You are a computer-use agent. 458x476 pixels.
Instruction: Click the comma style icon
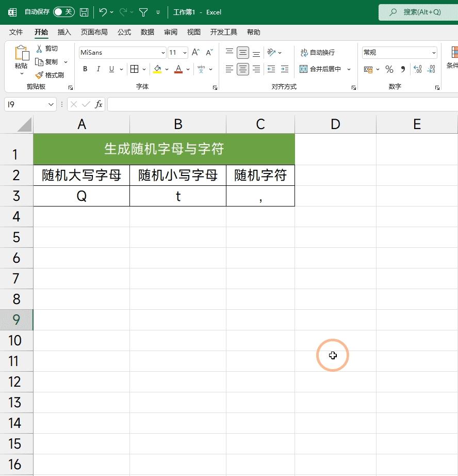pos(403,69)
